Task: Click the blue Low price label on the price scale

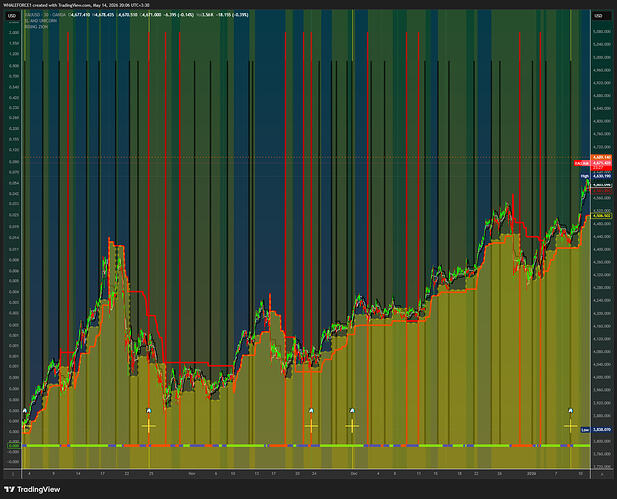Action: point(596,430)
